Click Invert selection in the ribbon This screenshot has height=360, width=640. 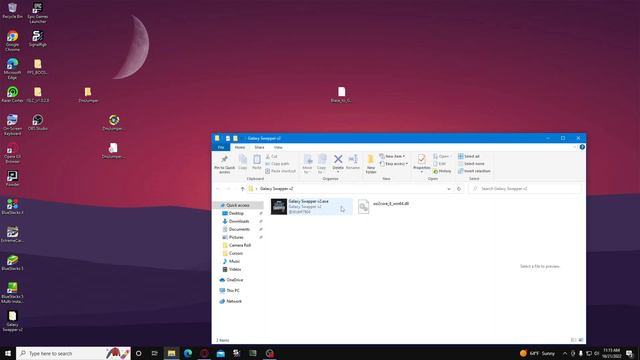tap(474, 171)
